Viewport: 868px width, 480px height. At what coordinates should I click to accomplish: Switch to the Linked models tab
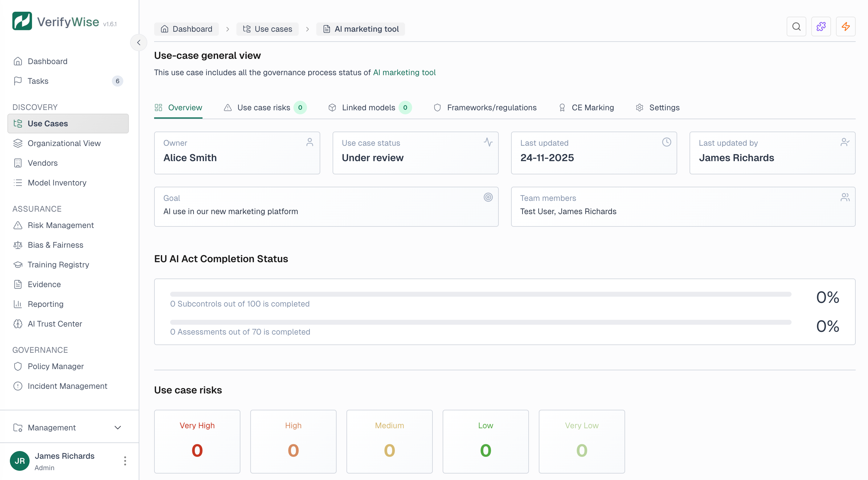368,108
